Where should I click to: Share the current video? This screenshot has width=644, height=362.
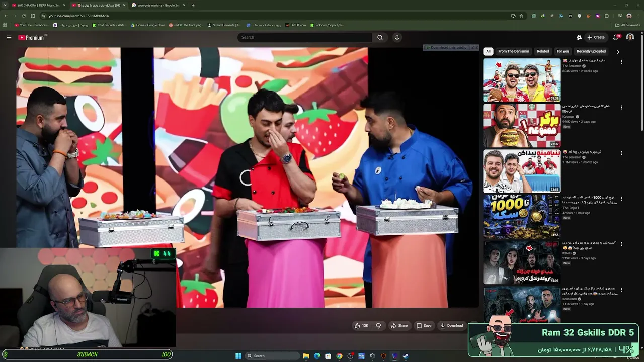pos(399,325)
